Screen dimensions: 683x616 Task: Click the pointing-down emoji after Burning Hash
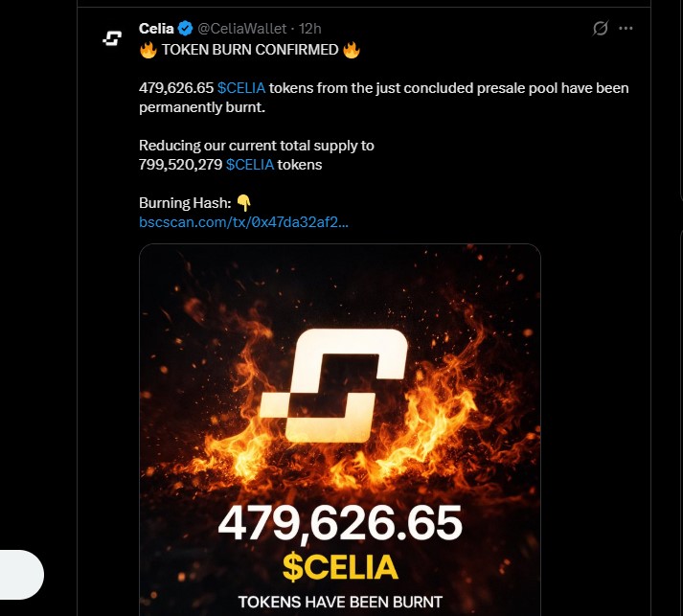point(243,204)
